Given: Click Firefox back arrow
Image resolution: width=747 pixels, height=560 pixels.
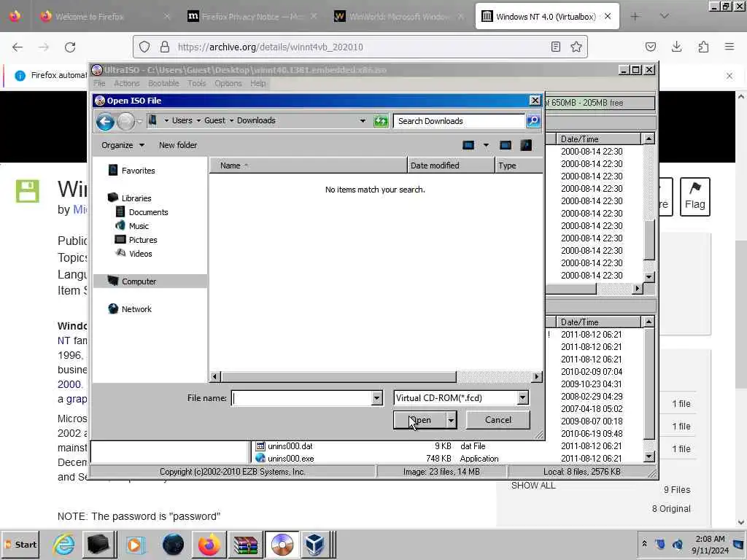Looking at the screenshot, I should tap(18, 47).
